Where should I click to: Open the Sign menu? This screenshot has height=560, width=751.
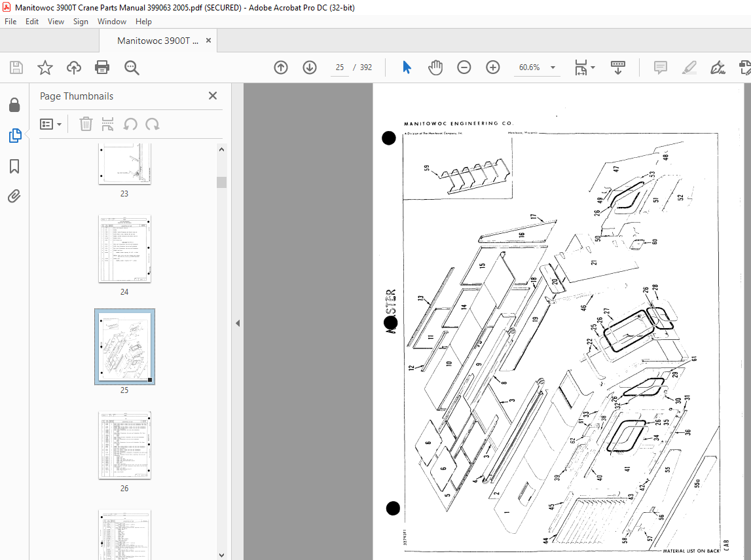(81, 22)
